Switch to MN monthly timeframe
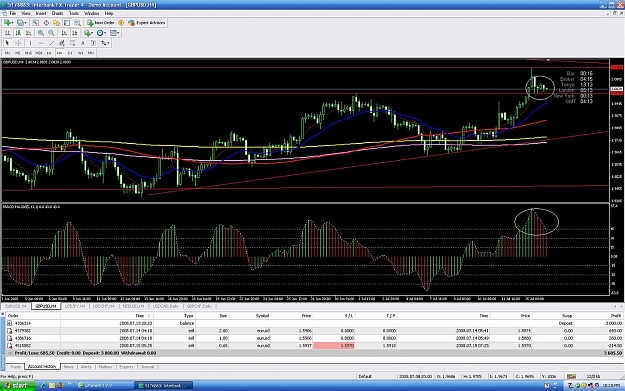The image size is (625, 391). click(91, 53)
